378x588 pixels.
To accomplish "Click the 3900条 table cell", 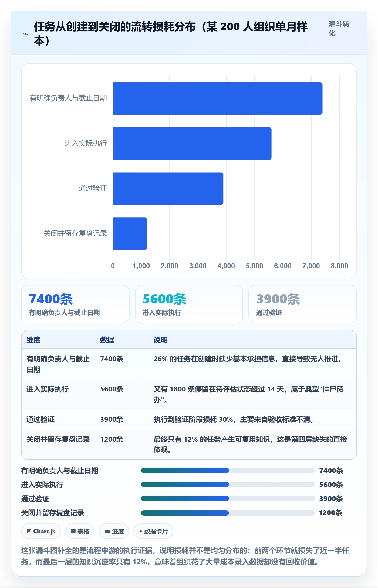I will tap(112, 419).
